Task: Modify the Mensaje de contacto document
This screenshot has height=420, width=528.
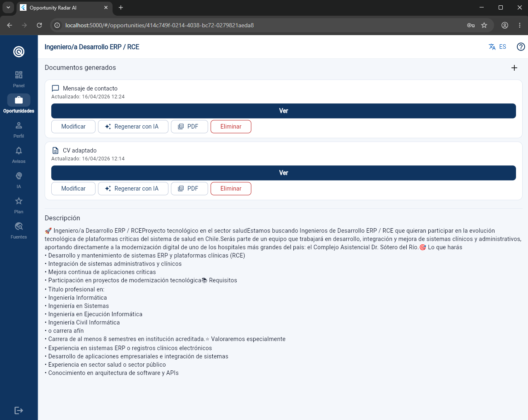Action: [x=73, y=126]
